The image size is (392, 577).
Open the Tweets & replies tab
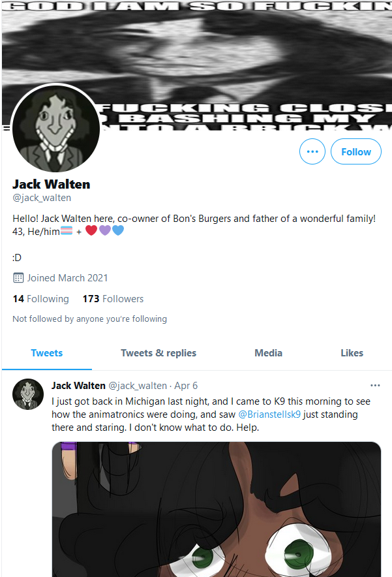(158, 353)
